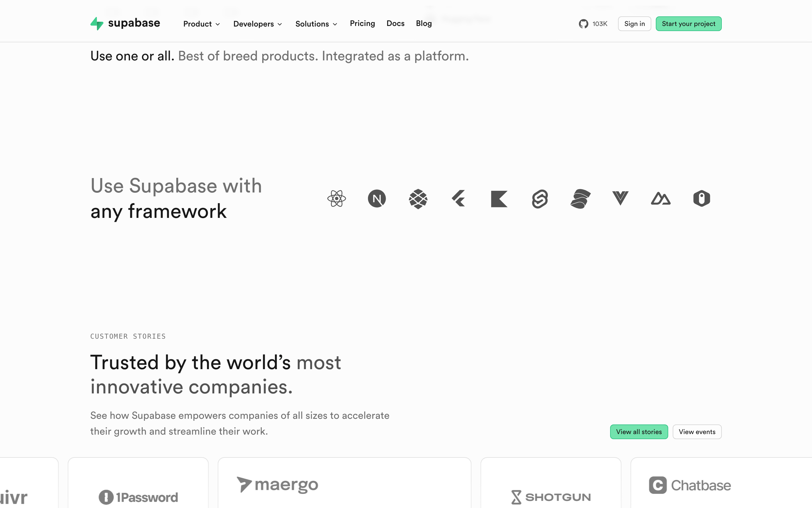The image size is (812, 508).
Task: Click Start your project button
Action: click(689, 24)
